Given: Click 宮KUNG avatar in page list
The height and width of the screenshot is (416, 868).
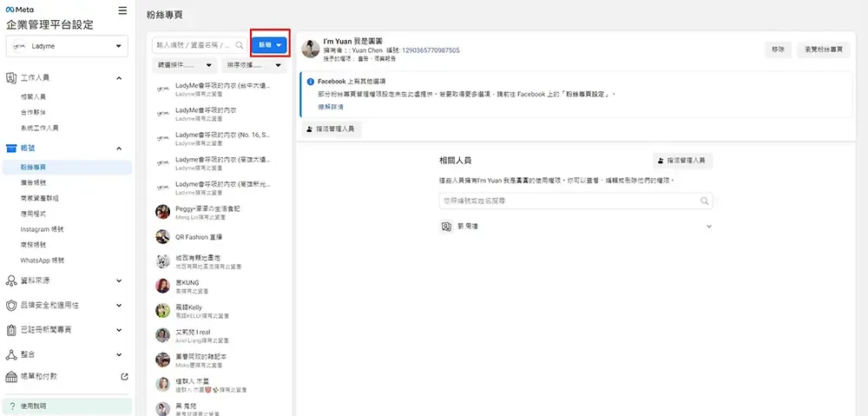Looking at the screenshot, I should click(162, 285).
